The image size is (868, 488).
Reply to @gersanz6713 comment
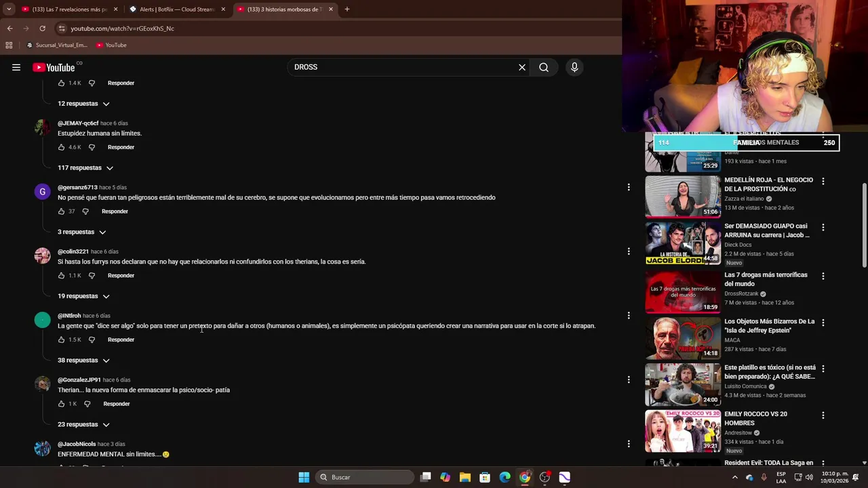click(x=115, y=211)
